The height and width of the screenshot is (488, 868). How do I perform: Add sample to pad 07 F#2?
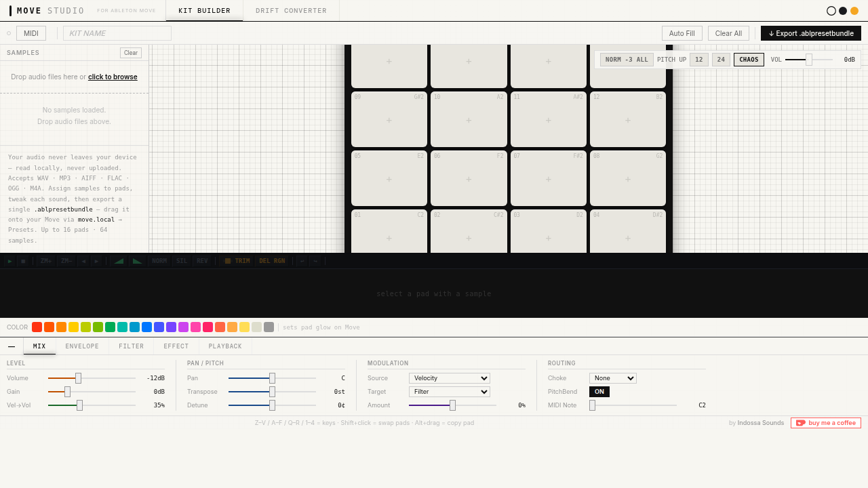(549, 178)
